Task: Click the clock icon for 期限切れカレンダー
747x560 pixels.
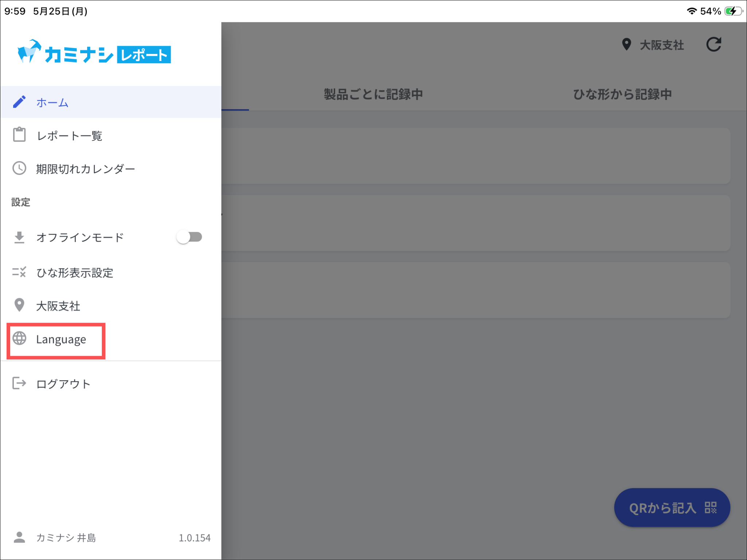Action: coord(19,168)
